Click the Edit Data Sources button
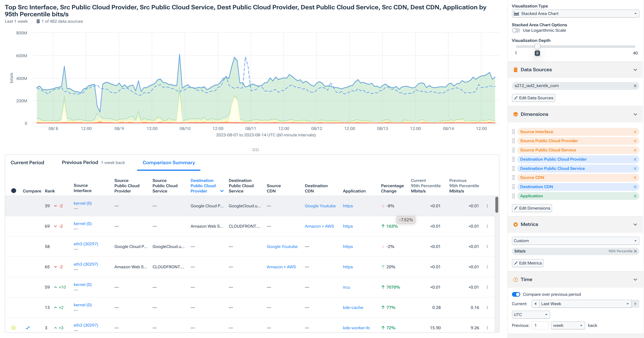This screenshot has height=338, width=644. click(533, 98)
